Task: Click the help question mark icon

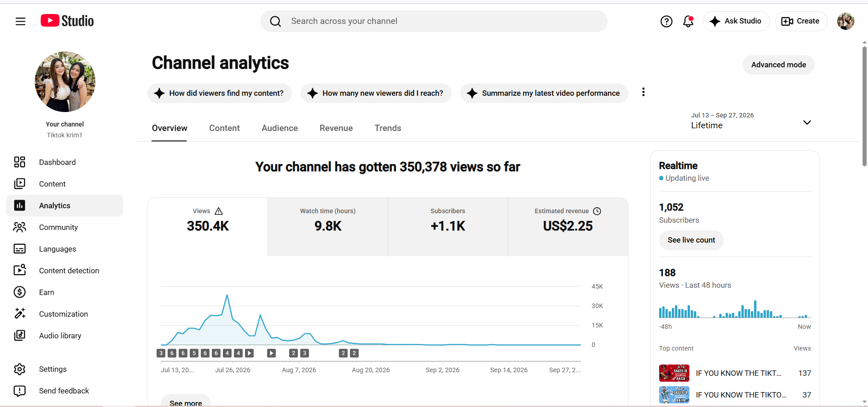Action: tap(666, 21)
